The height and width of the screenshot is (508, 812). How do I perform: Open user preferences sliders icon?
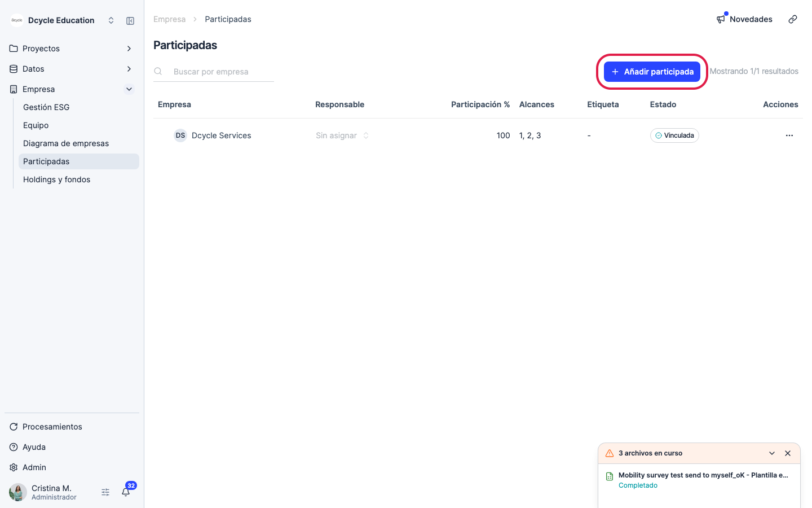(x=105, y=492)
